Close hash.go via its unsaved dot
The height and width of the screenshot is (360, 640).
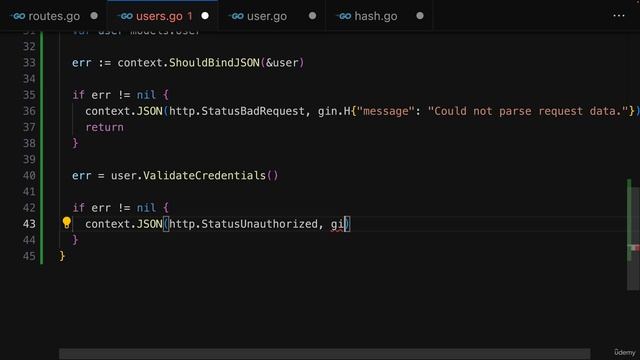[x=420, y=16]
